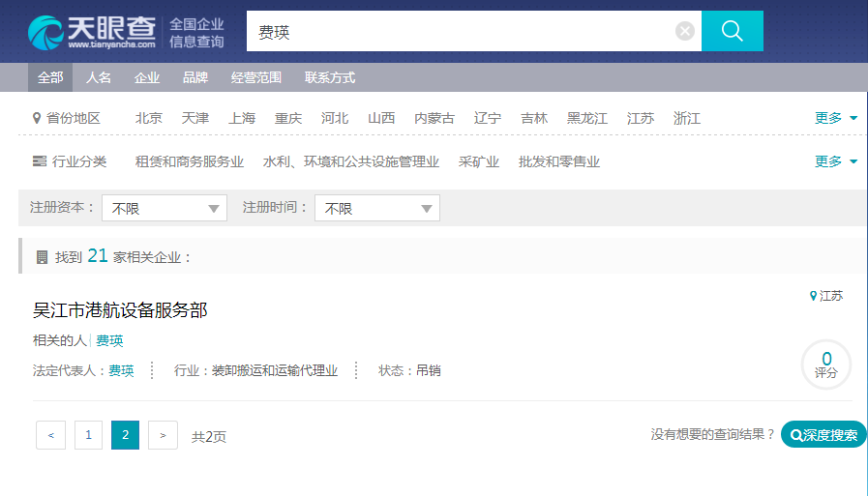
Task: Filter by 上海 region
Action: 242,118
